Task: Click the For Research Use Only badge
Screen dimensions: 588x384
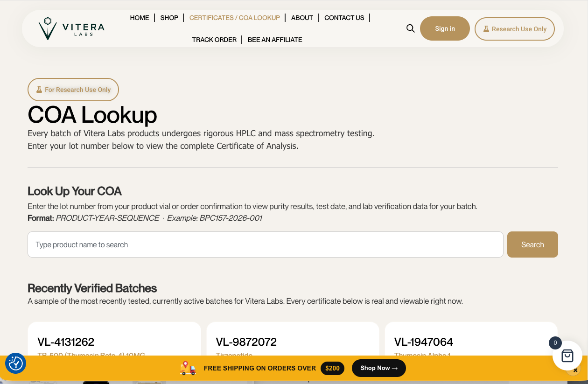Action: [x=73, y=90]
